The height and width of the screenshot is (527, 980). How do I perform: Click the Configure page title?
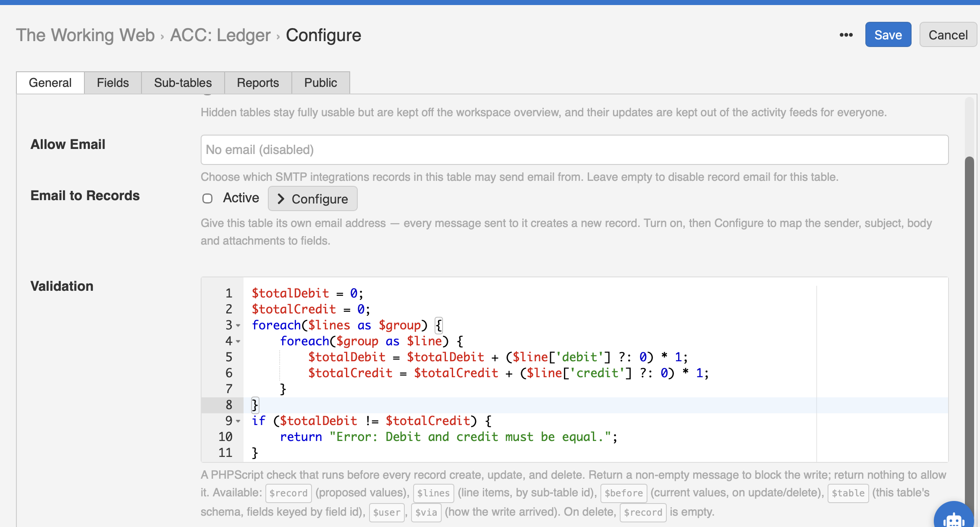(x=323, y=35)
